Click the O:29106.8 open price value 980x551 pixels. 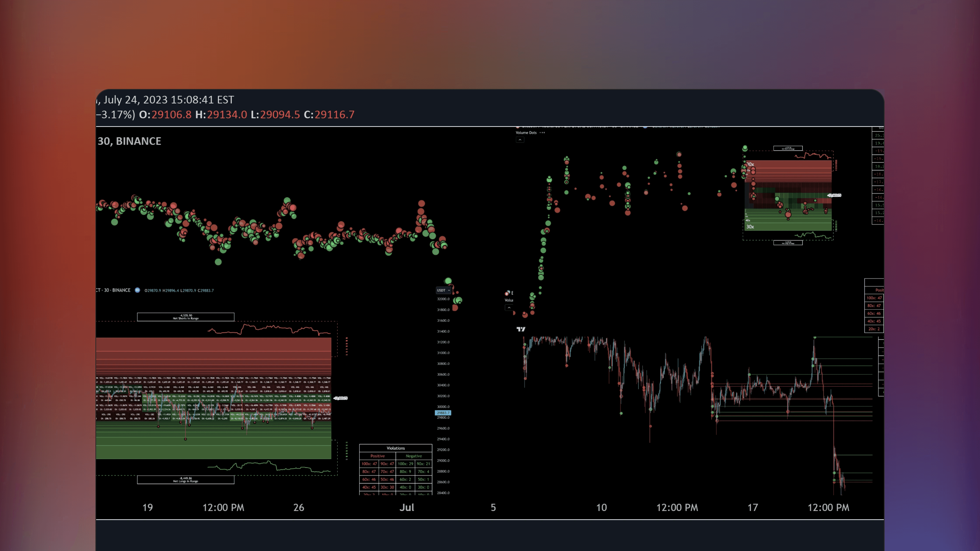coord(171,114)
